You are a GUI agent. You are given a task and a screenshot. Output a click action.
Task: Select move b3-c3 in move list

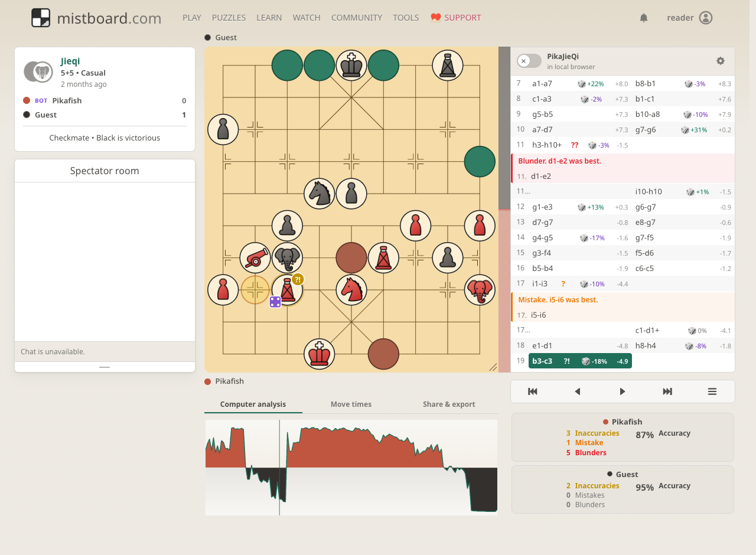tap(580, 361)
